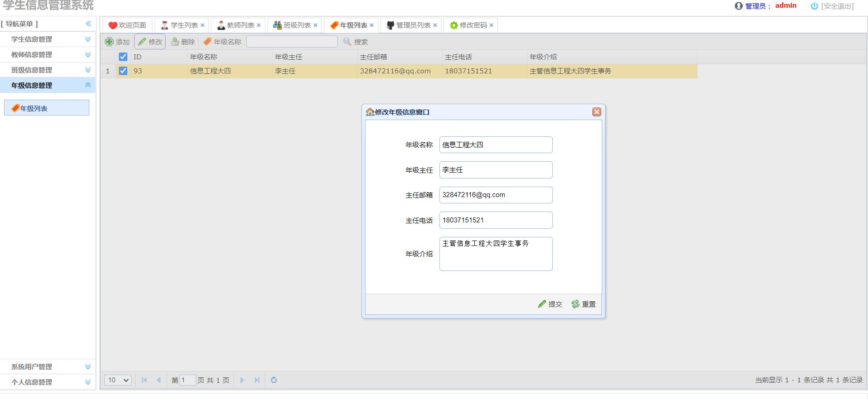The height and width of the screenshot is (400, 868).
Task: Click the Edit (修改) pencil toolbar button
Action: pyautogui.click(x=150, y=42)
